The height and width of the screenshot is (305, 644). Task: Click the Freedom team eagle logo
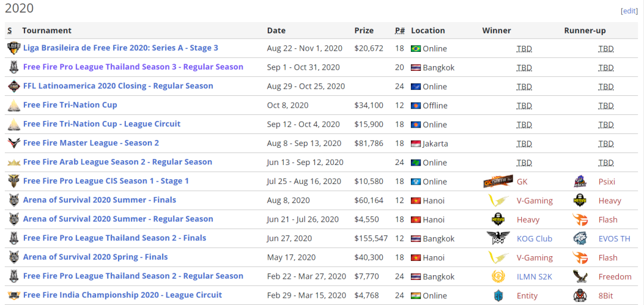(580, 276)
